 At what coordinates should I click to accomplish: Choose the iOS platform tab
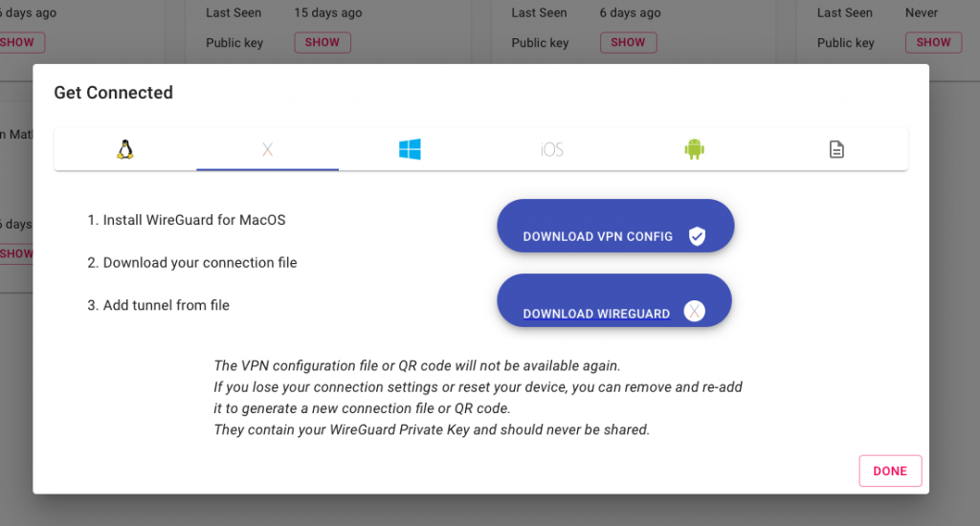click(552, 149)
